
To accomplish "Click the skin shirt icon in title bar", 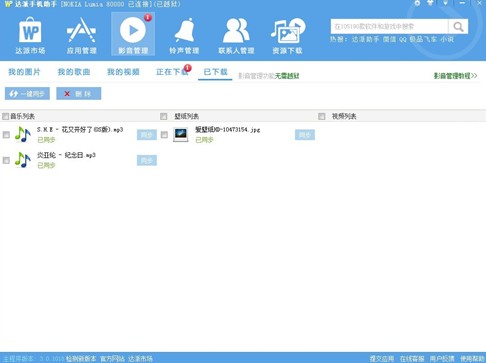I will pos(430,3).
